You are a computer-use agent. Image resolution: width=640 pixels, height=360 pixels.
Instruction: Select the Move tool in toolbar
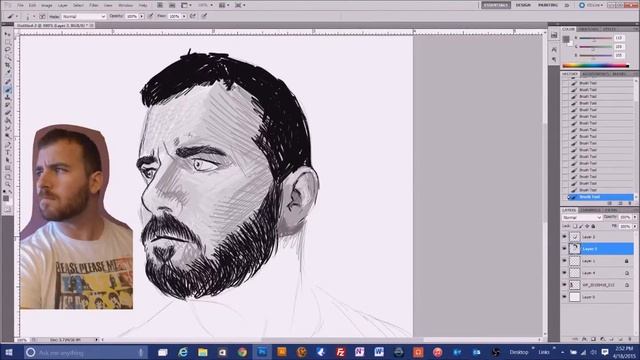click(x=7, y=35)
